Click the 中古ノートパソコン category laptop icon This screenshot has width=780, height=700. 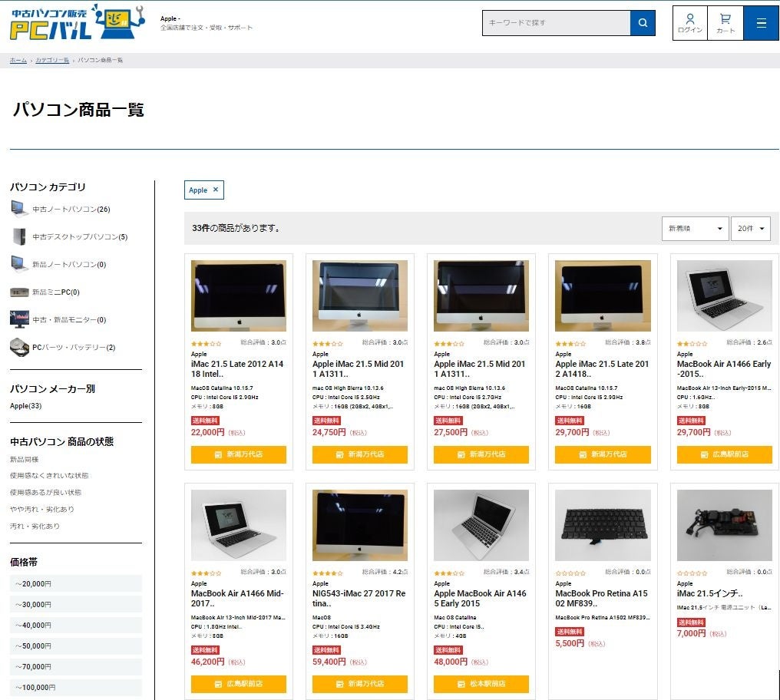pyautogui.click(x=19, y=209)
